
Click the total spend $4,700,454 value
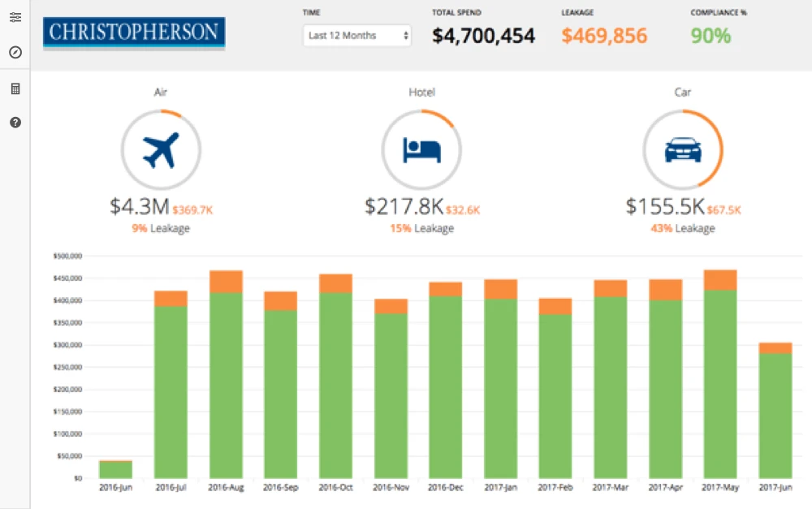click(x=483, y=36)
